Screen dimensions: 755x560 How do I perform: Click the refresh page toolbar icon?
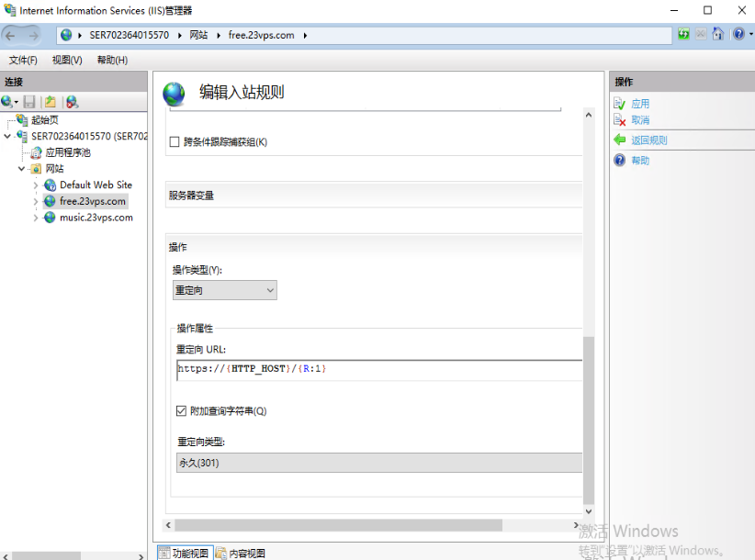pyautogui.click(x=683, y=34)
